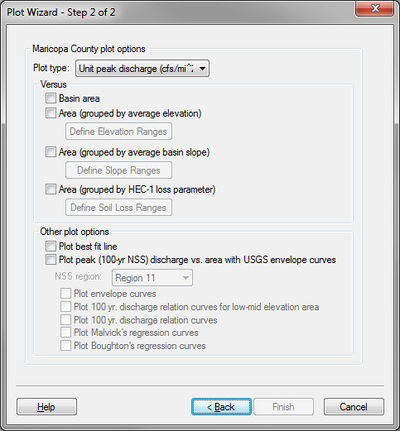The height and width of the screenshot is (431, 400).
Task: Check Plot Malvick's regression curves
Action: pyautogui.click(x=65, y=332)
